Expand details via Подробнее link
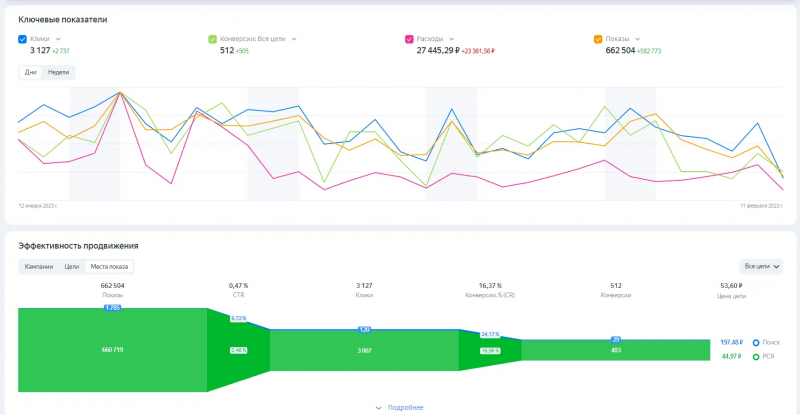800x415 pixels. tap(399, 407)
